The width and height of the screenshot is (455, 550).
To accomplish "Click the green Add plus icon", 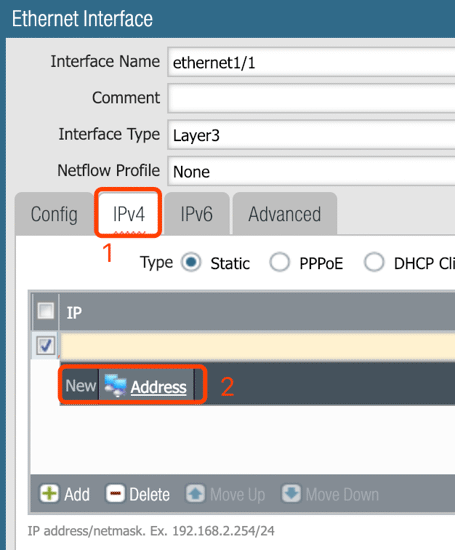I will pyautogui.click(x=49, y=494).
